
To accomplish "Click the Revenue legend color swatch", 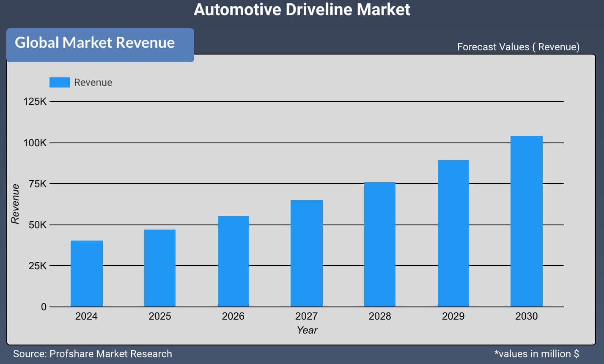I will coord(59,82).
